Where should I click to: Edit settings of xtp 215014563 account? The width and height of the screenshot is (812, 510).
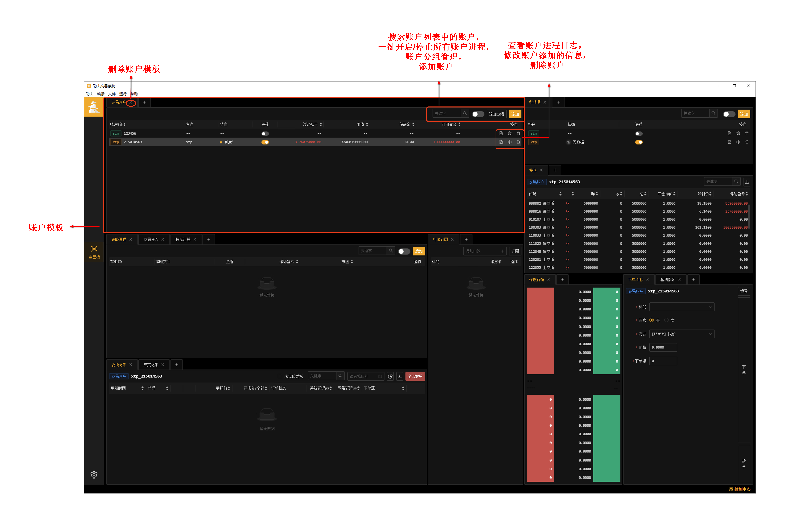(x=510, y=142)
